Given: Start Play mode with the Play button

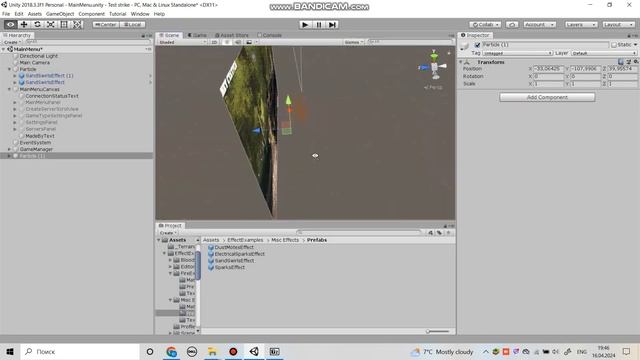Looking at the screenshot, I should (x=305, y=24).
